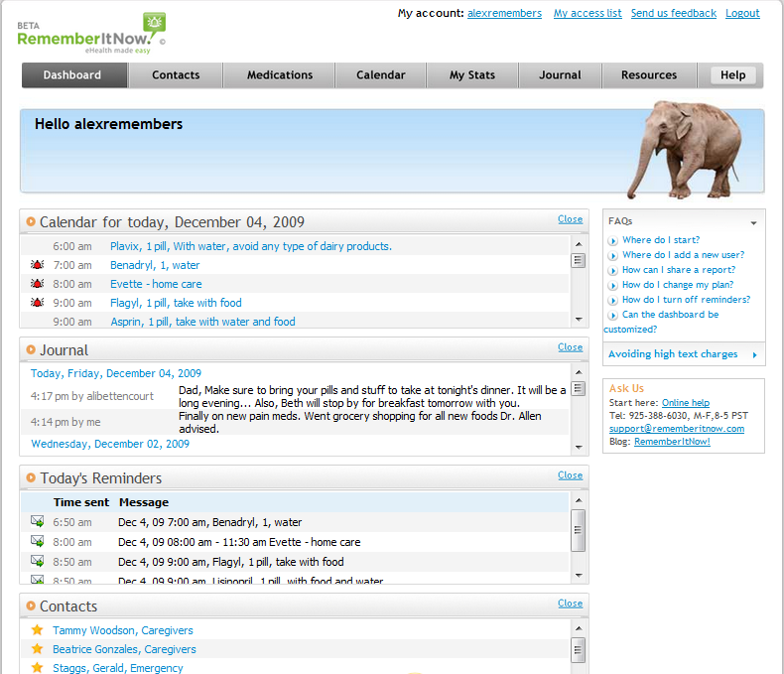Click the orange bullet icon of Journal panel

(31, 349)
